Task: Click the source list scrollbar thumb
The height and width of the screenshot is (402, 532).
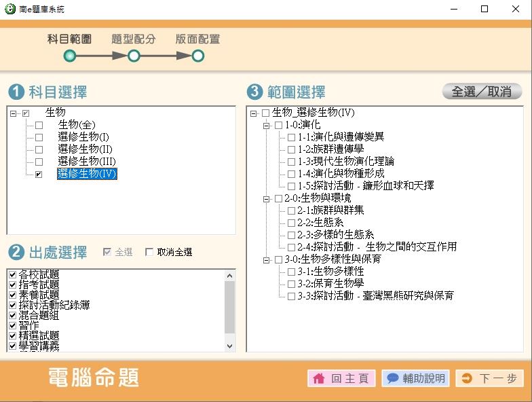Action: [x=229, y=307]
